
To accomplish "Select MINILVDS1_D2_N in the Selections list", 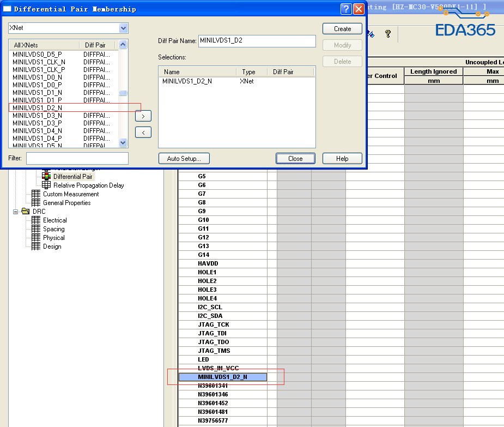I will [x=187, y=81].
